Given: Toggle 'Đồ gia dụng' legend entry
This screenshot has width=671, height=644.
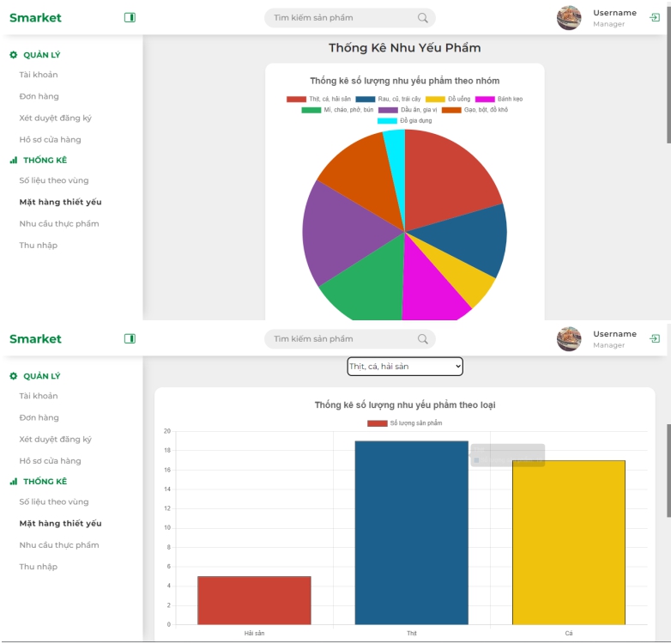Looking at the screenshot, I should coord(404,121).
